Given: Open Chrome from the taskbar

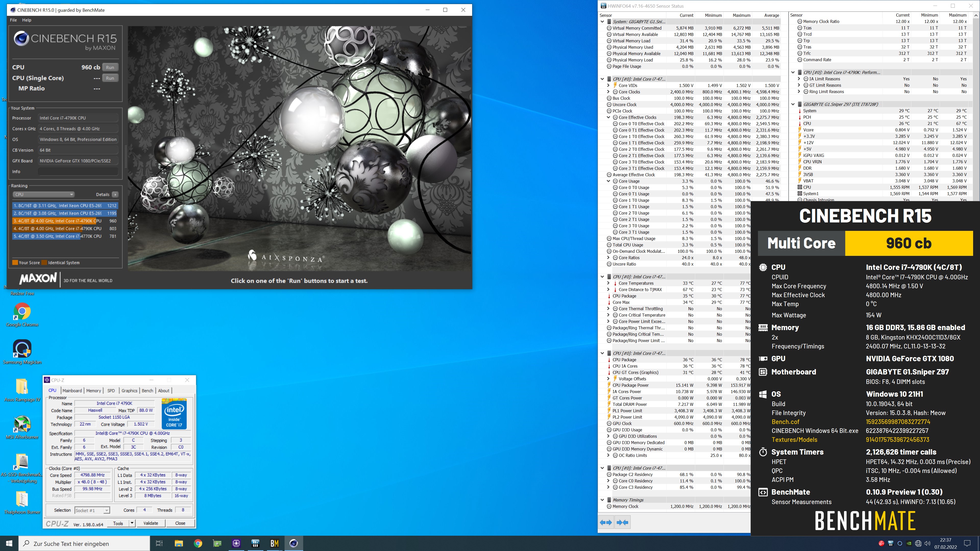Looking at the screenshot, I should [198, 543].
